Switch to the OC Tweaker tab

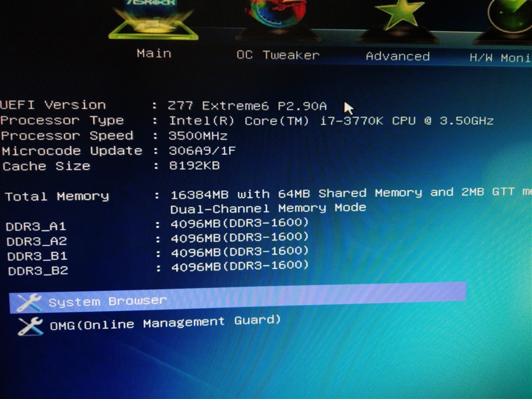[x=278, y=55]
